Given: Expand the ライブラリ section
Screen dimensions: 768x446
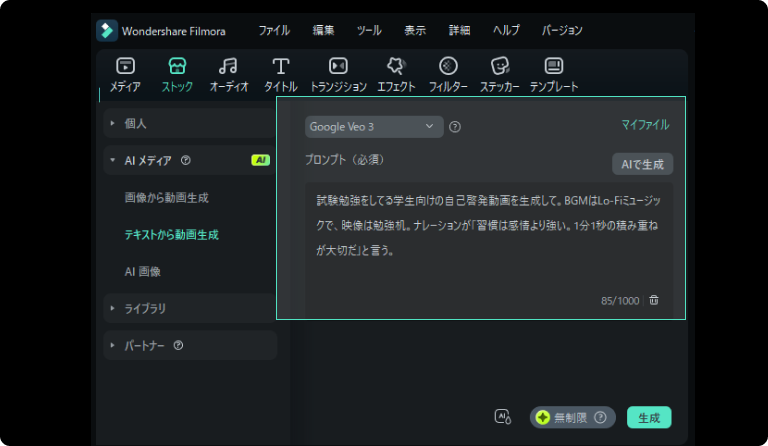Looking at the screenshot, I should [x=191, y=308].
